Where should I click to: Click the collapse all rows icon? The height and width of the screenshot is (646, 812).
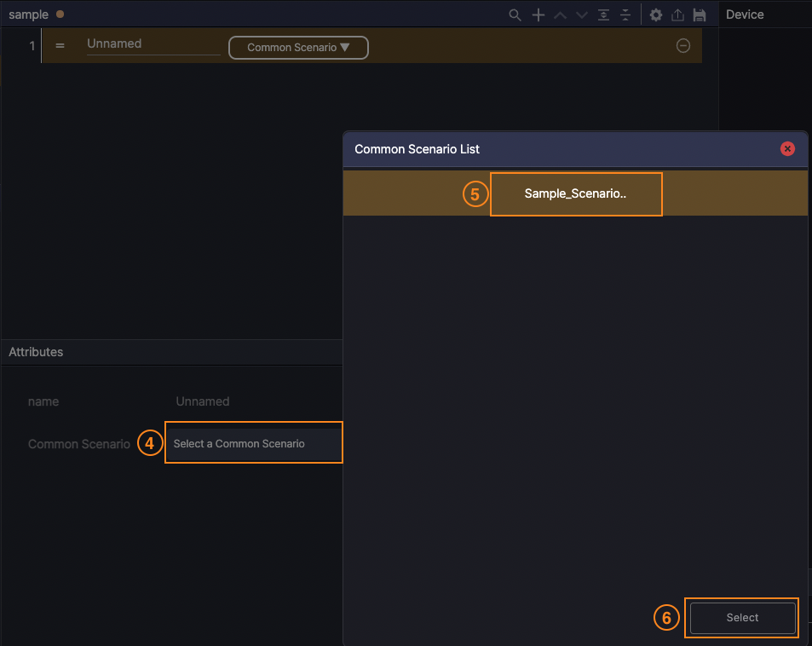point(625,15)
